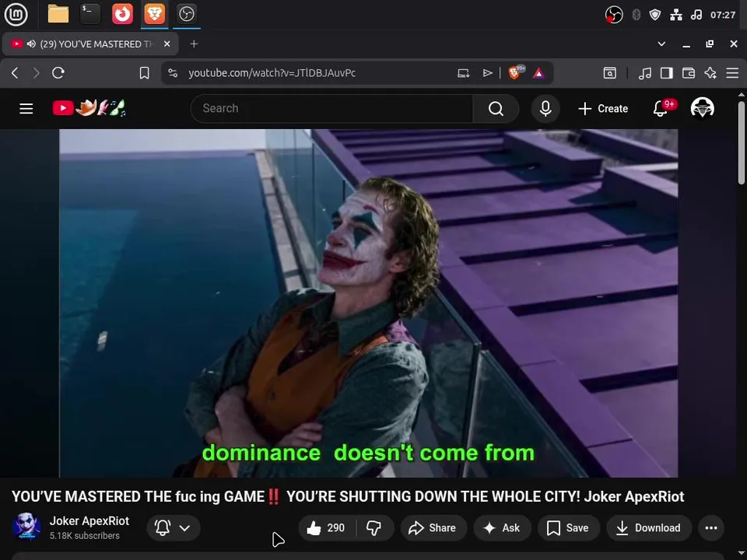
Task: Dislike this video
Action: [x=375, y=527]
